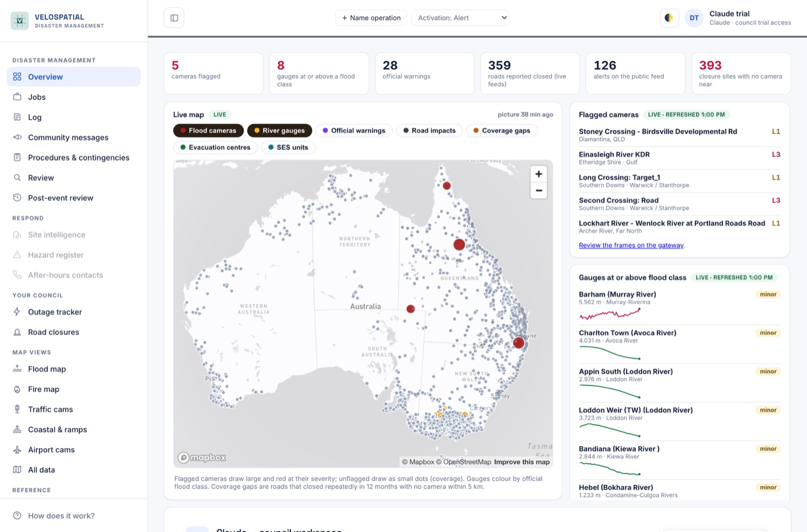The image size is (807, 532).
Task: Click the Jobs briefcase icon
Action: tap(17, 97)
